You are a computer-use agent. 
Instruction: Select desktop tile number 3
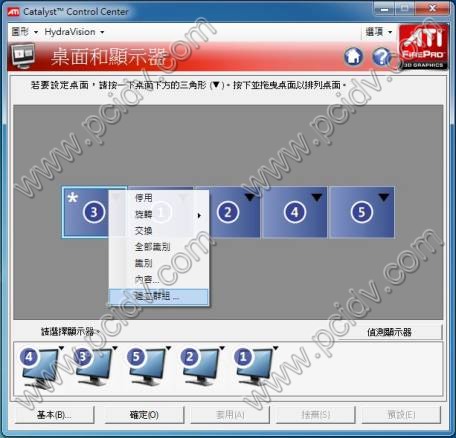pos(86,212)
